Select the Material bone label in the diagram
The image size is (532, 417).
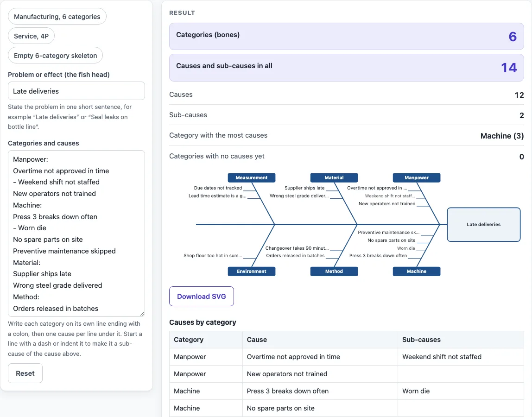click(334, 178)
